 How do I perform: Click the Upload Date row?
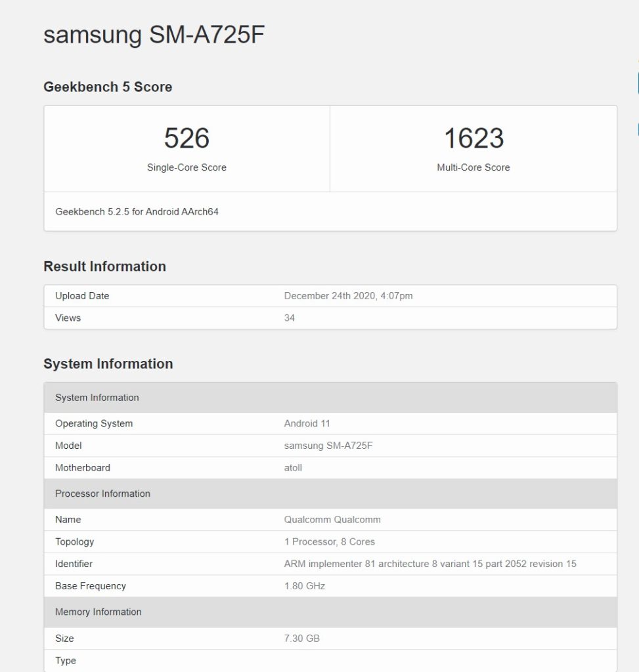[82, 296]
